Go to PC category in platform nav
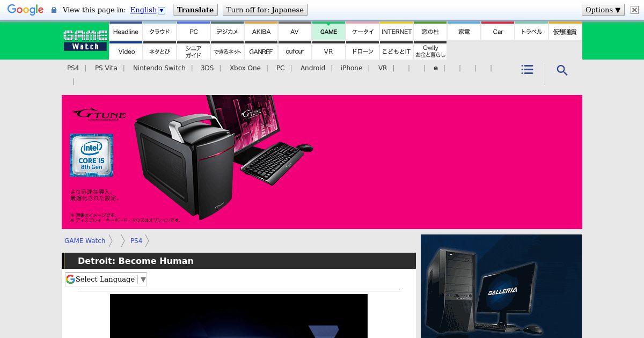Screen dimensions: 644x338 coord(281,68)
